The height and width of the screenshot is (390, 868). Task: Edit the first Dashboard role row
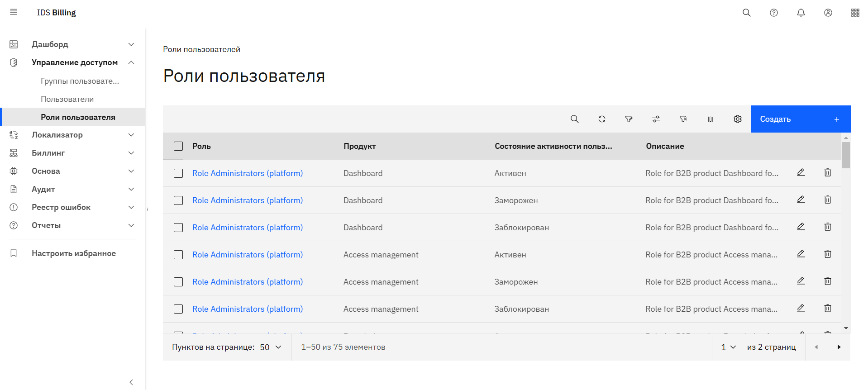click(x=801, y=172)
